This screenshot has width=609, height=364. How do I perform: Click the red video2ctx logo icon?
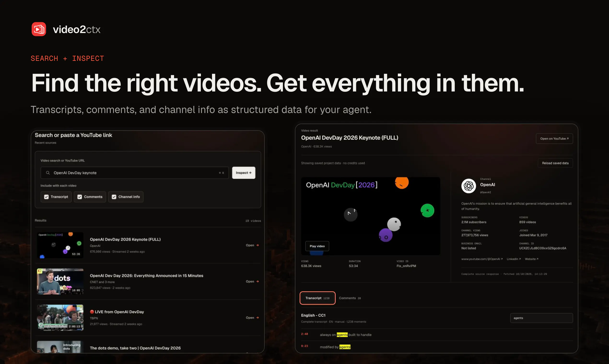click(39, 29)
